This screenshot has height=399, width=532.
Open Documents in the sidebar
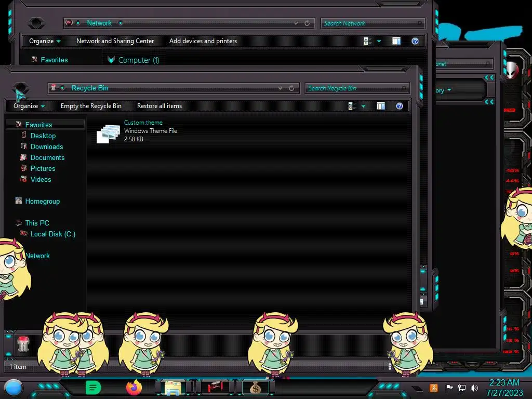coord(47,157)
